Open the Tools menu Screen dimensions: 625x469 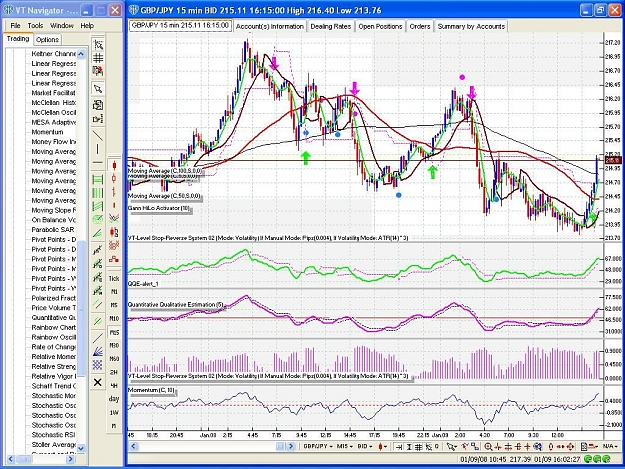pyautogui.click(x=35, y=26)
